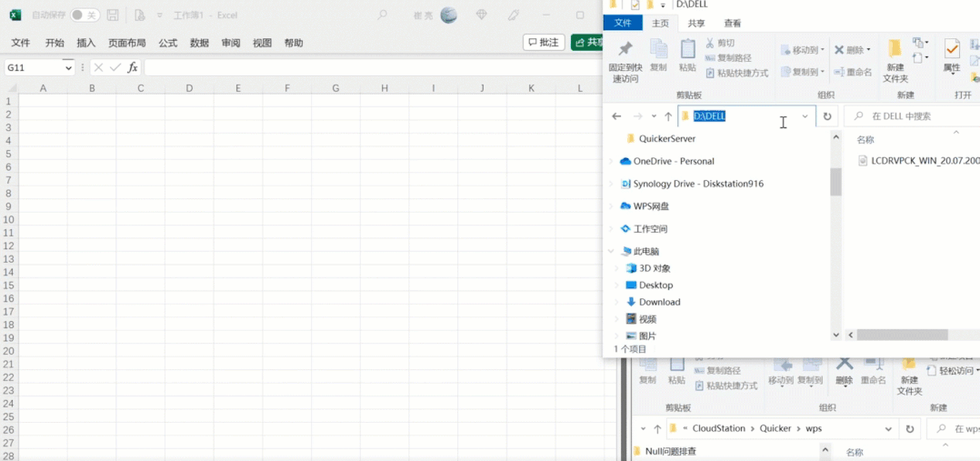Open the Explorer 文件 tab in DELL window
This screenshot has width=980, height=461.
(623, 23)
